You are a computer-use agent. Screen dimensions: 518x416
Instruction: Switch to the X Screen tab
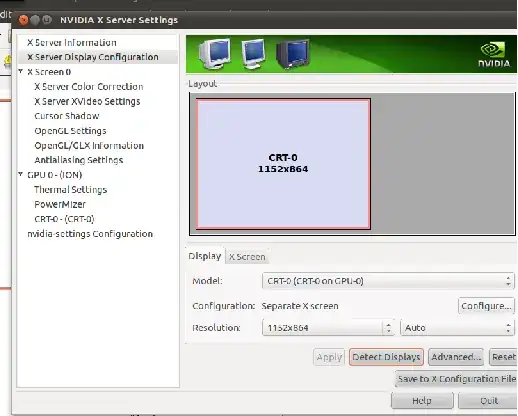tap(247, 257)
